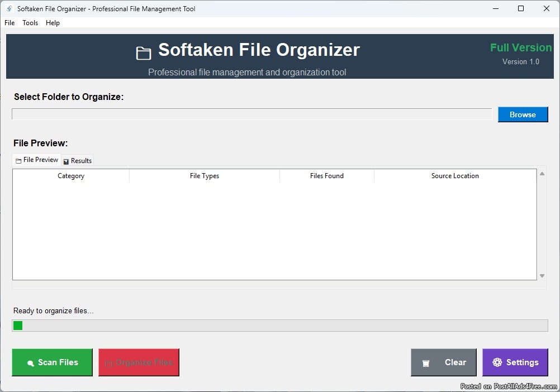Click the gear icon on Settings button
The width and height of the screenshot is (560, 392).
(x=497, y=362)
